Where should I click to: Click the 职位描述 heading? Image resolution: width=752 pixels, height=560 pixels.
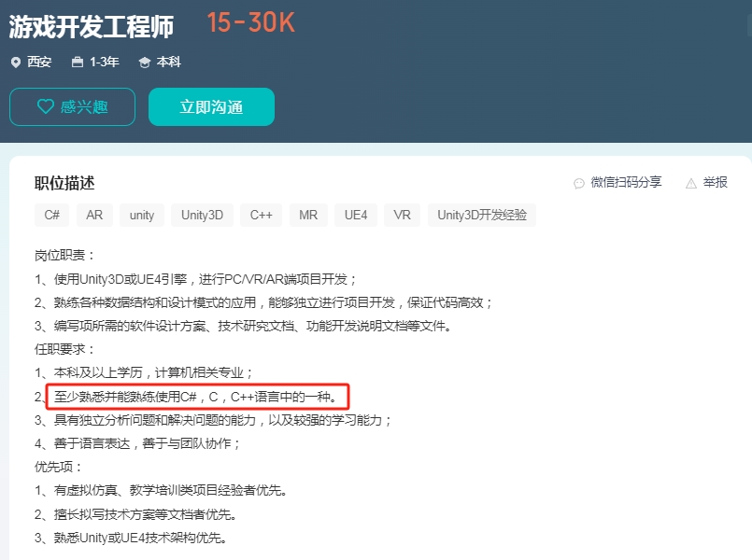[x=64, y=183]
